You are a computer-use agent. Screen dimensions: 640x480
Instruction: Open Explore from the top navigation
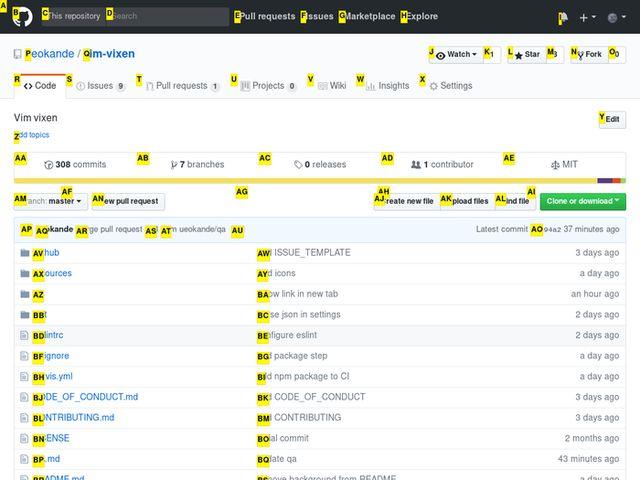(420, 16)
